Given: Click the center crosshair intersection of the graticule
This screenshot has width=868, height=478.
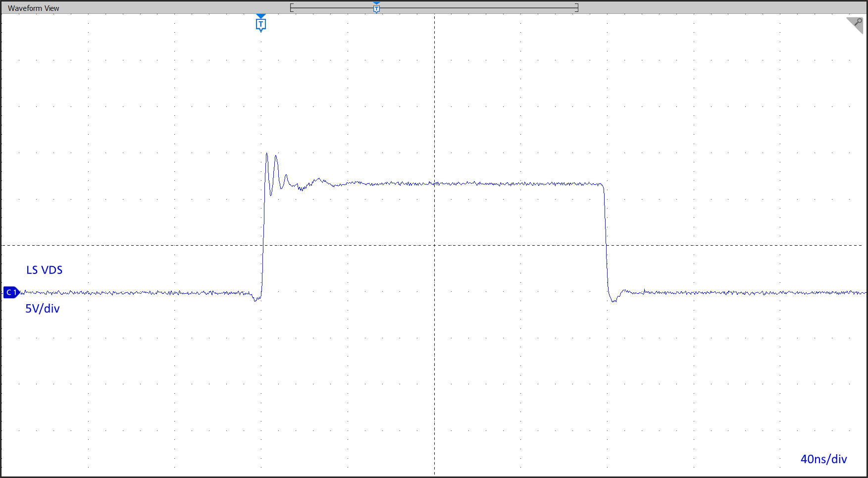Looking at the screenshot, I should point(435,245).
